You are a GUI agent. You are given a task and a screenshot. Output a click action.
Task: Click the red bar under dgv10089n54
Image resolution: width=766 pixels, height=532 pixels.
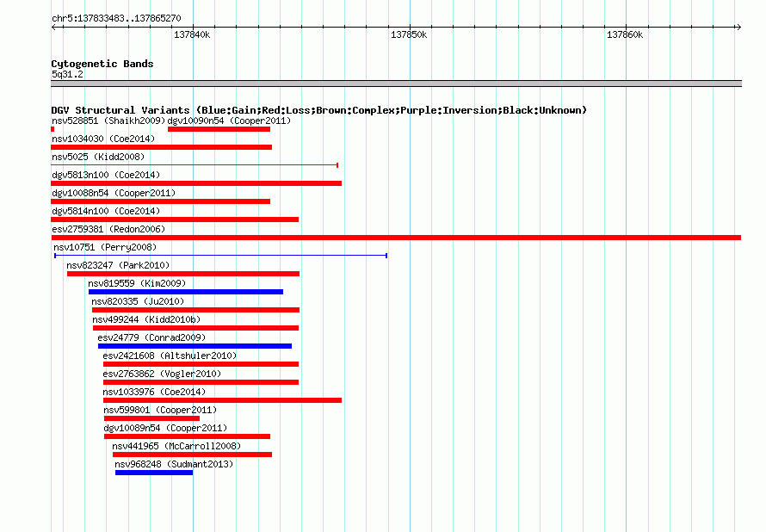187,436
